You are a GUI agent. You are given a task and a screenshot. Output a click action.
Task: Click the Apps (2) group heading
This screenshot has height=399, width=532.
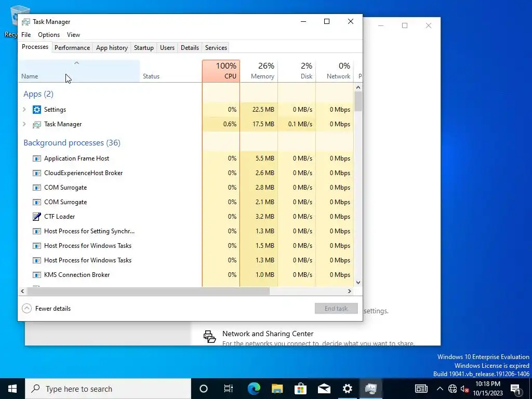38,94
